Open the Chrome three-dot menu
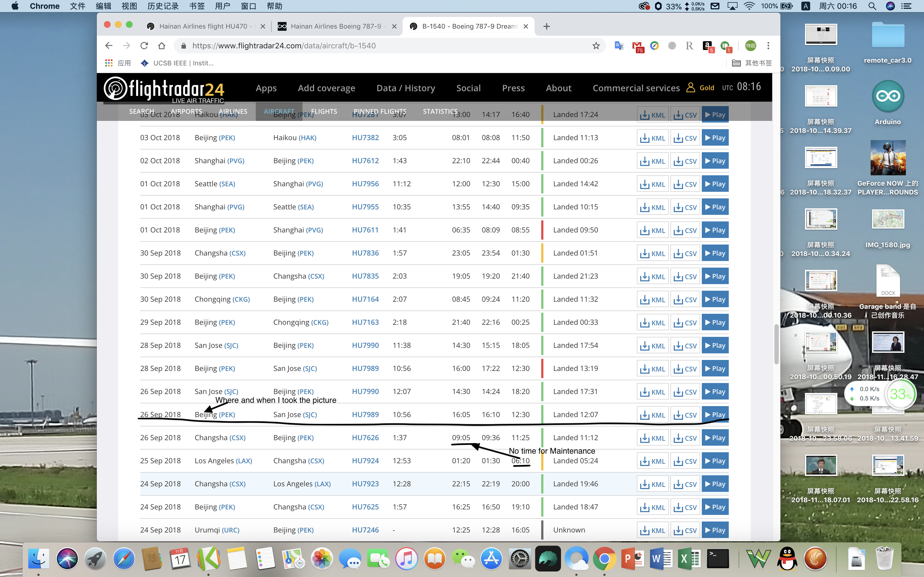 [768, 46]
